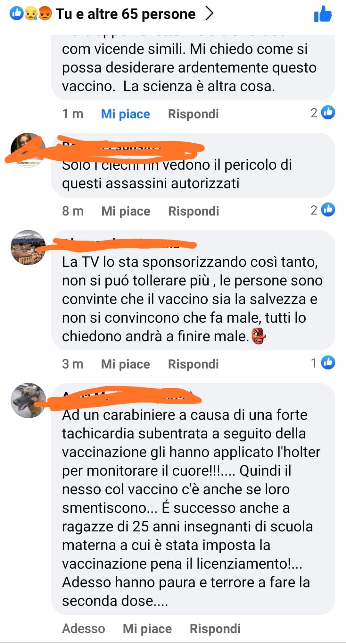Tap 'Mi piace' under the carabiniere comment

click(x=147, y=629)
